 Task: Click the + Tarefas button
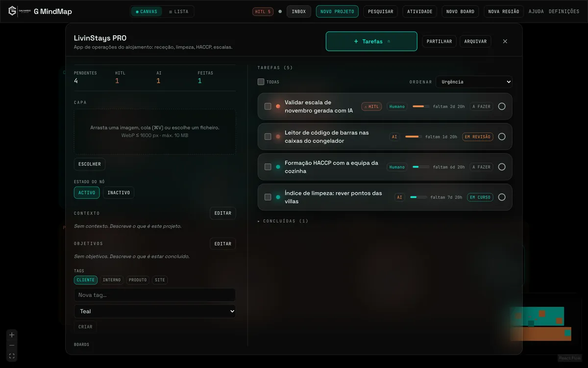tap(371, 41)
